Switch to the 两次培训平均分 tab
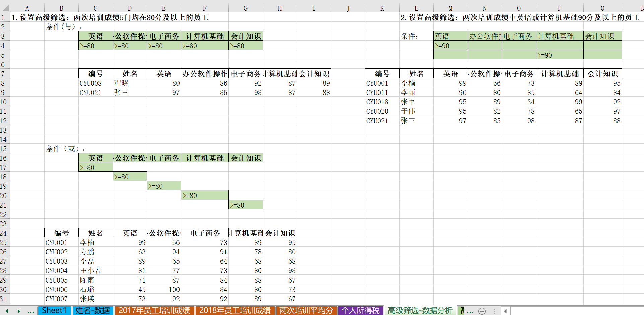This screenshot has height=315, width=644. click(306, 311)
